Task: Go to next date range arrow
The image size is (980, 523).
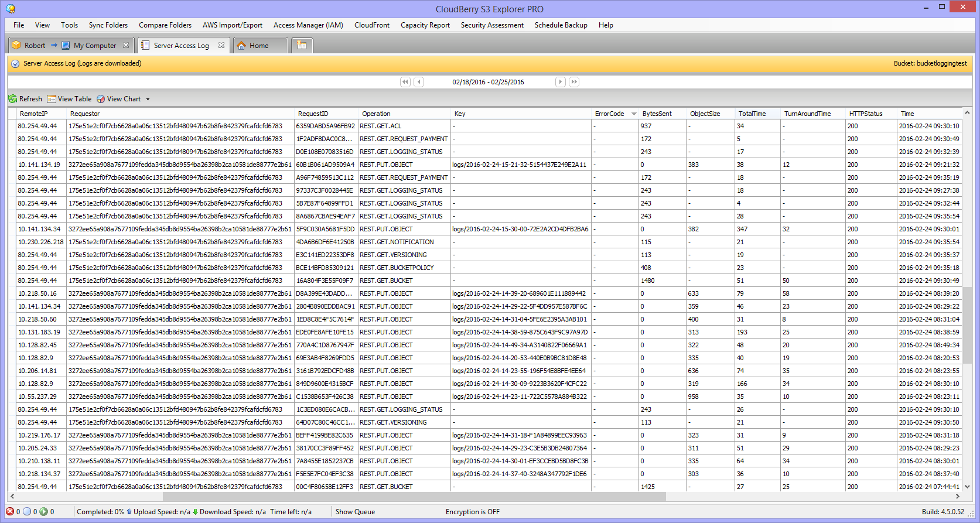Action: click(x=561, y=82)
